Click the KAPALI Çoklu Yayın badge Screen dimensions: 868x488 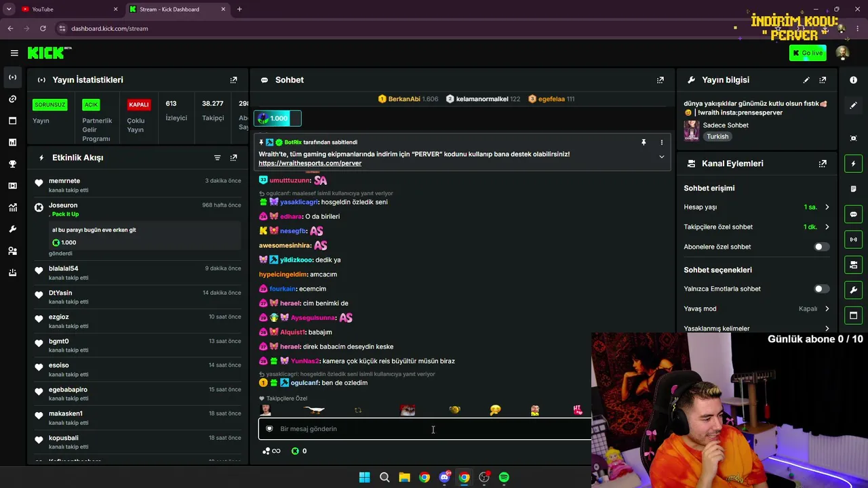pyautogui.click(x=139, y=104)
